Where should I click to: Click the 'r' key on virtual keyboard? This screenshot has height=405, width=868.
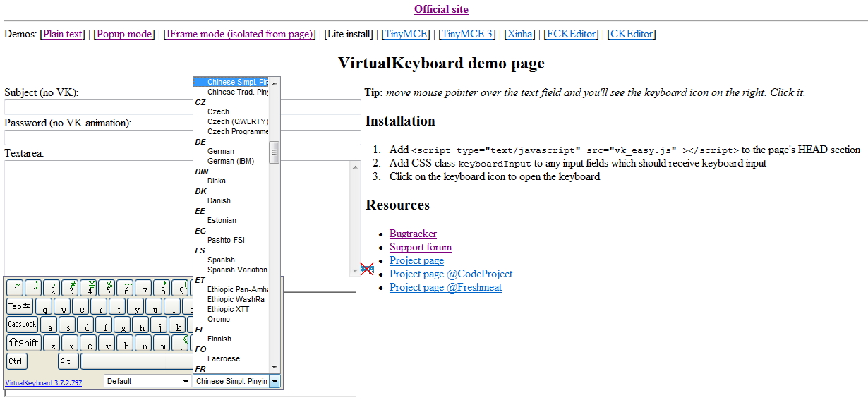tap(99, 306)
